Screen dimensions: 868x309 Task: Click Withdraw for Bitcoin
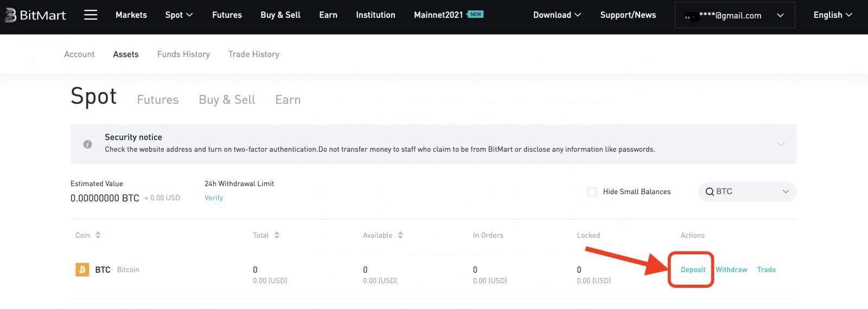coord(731,269)
